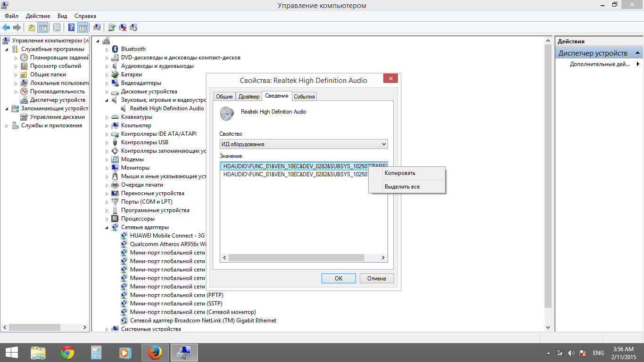Click the Bluetooth icon in the device tree
This screenshot has width=644, height=362.
pos(115,49)
